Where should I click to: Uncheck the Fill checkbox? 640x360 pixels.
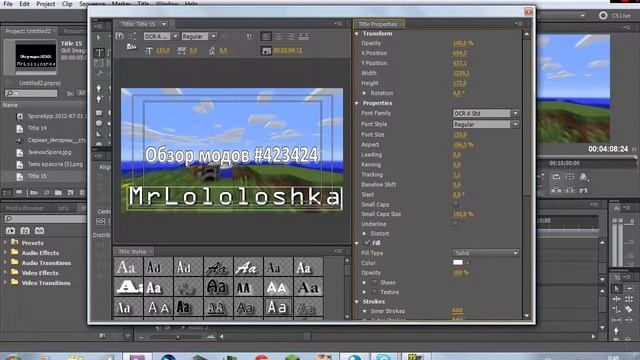[x=367, y=242]
